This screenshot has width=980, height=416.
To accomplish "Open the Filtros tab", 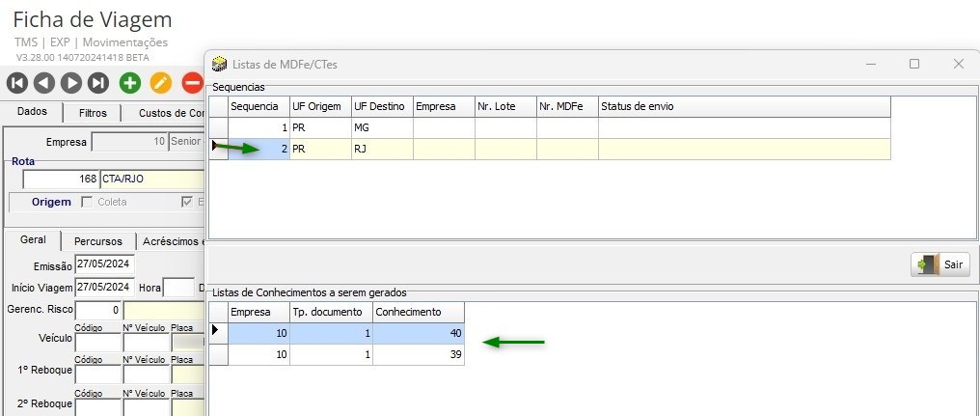I will point(93,113).
